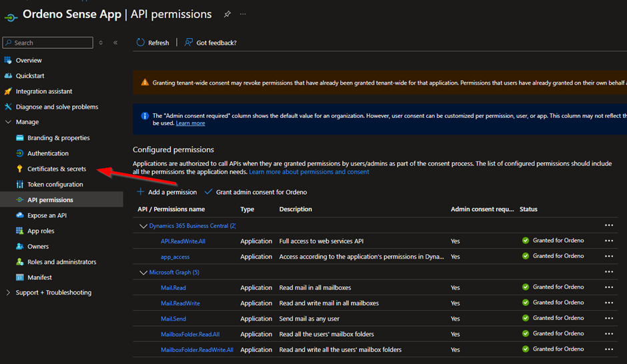This screenshot has width=627, height=364.
Task: Open the API.ReadWrite.All permission link
Action: (183, 241)
